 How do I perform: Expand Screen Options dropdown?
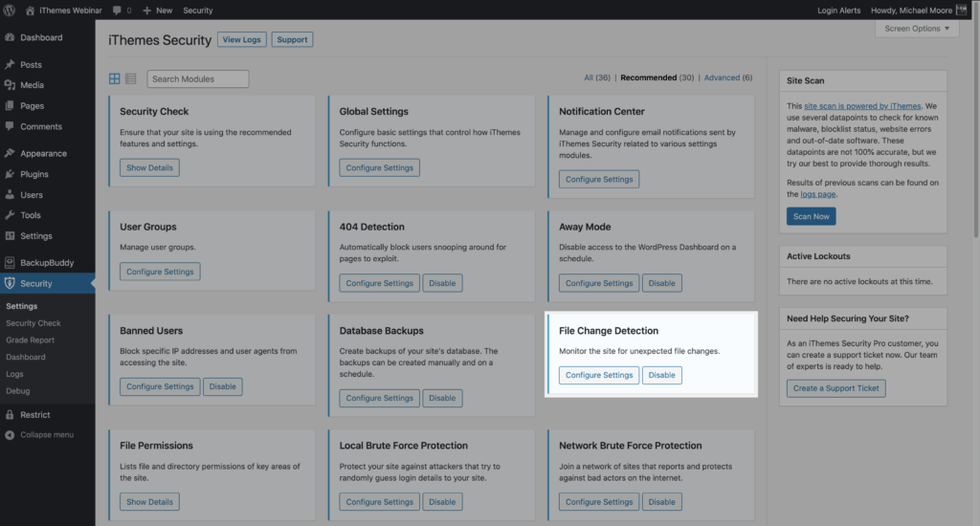[x=917, y=29]
